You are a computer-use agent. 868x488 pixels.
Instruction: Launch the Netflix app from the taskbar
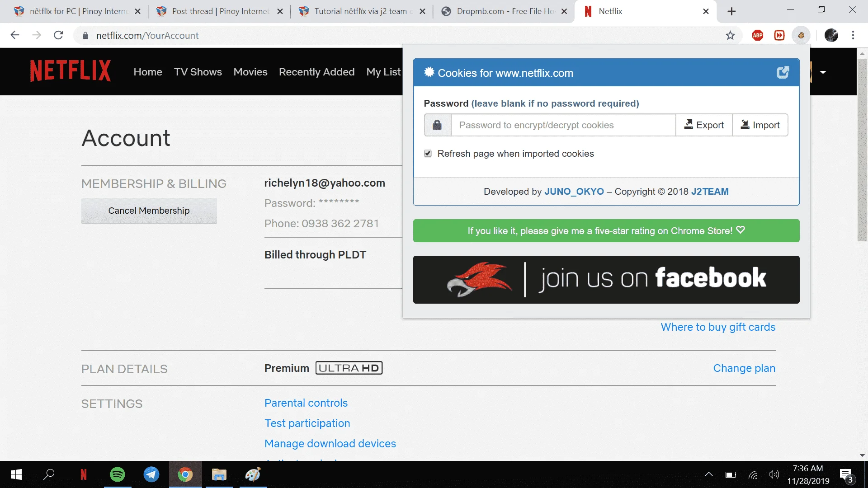click(83, 474)
